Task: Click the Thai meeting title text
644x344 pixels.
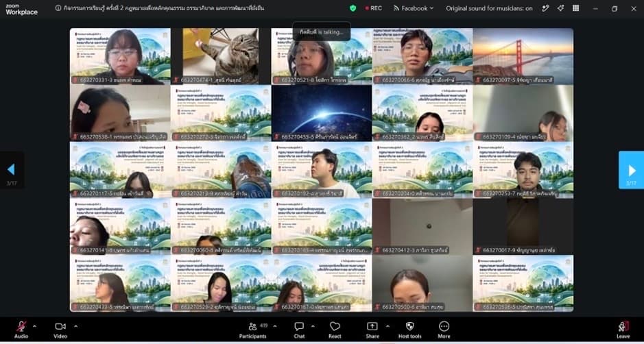Action: (164, 8)
